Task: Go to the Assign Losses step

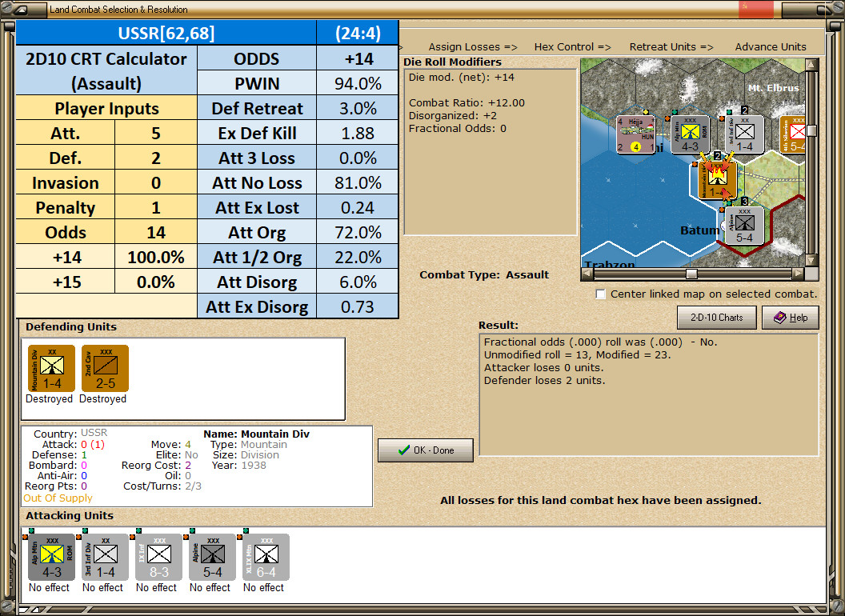Action: [x=473, y=47]
